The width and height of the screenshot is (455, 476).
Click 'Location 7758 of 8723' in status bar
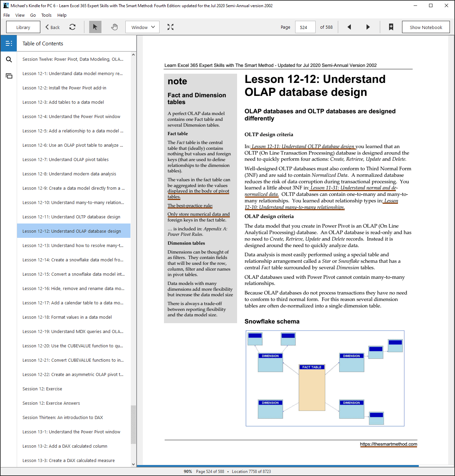(x=251, y=472)
